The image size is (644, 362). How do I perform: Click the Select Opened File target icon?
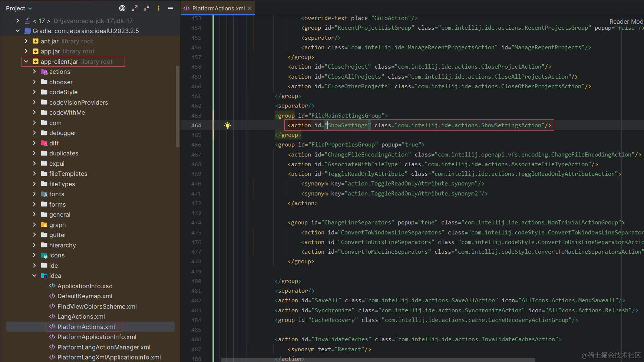[x=122, y=8]
